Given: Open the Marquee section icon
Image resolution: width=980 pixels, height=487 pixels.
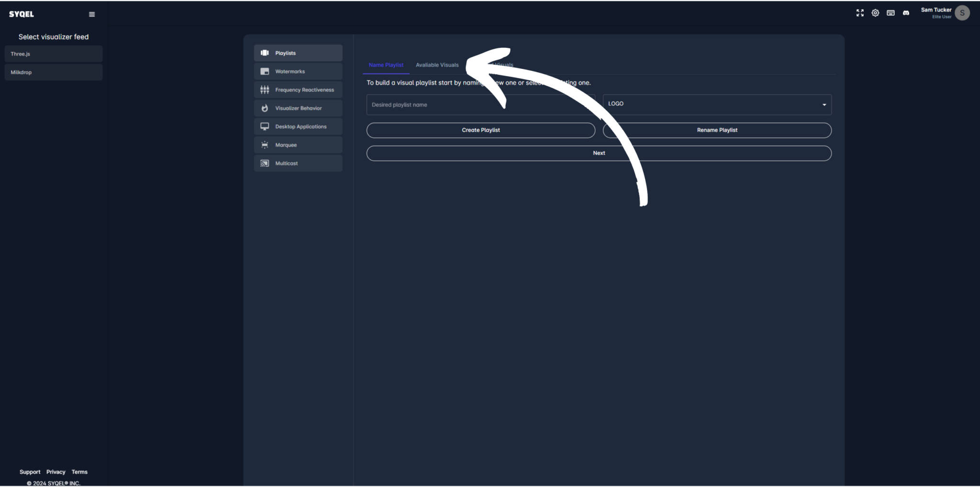Looking at the screenshot, I should (x=265, y=145).
